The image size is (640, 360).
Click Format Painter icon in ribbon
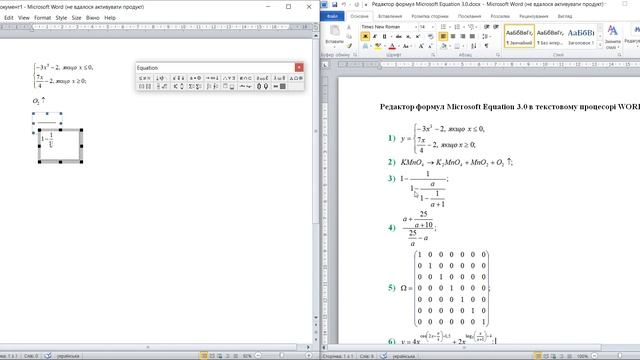click(349, 45)
